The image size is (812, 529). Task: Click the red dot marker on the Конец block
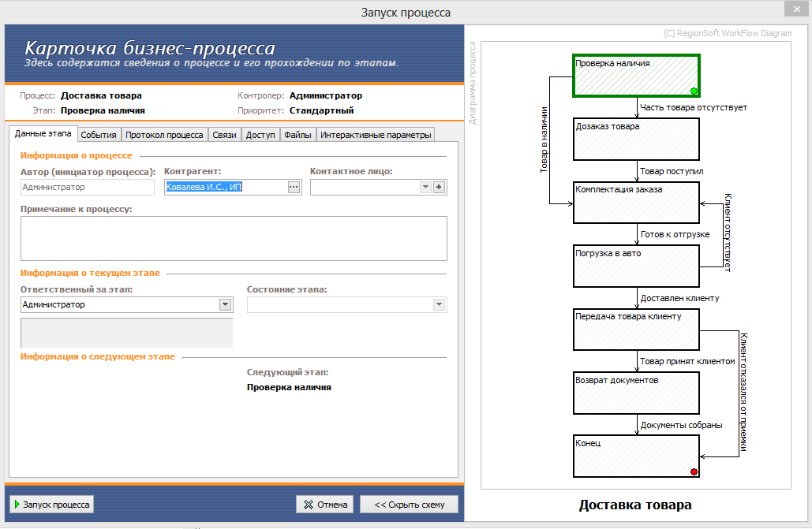click(x=694, y=471)
